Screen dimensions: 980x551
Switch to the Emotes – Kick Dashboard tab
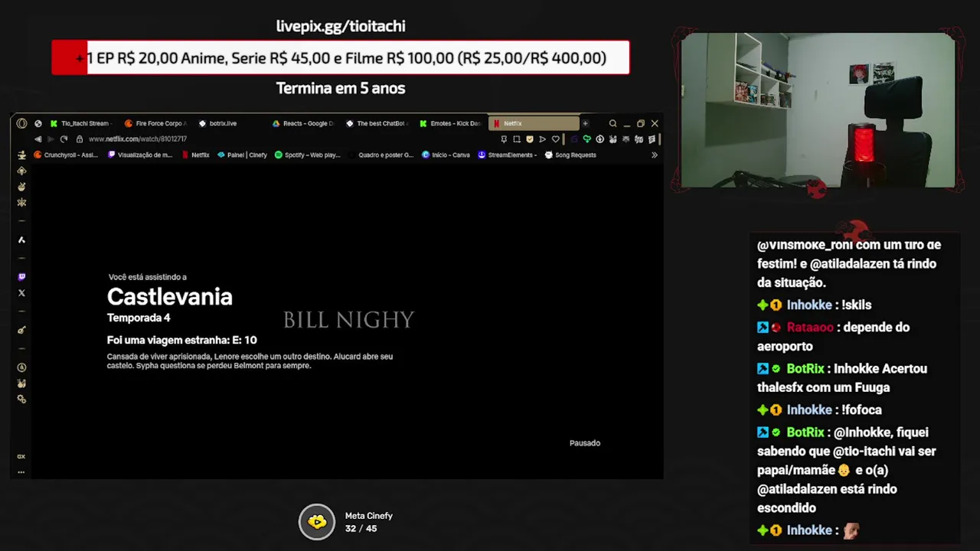450,123
